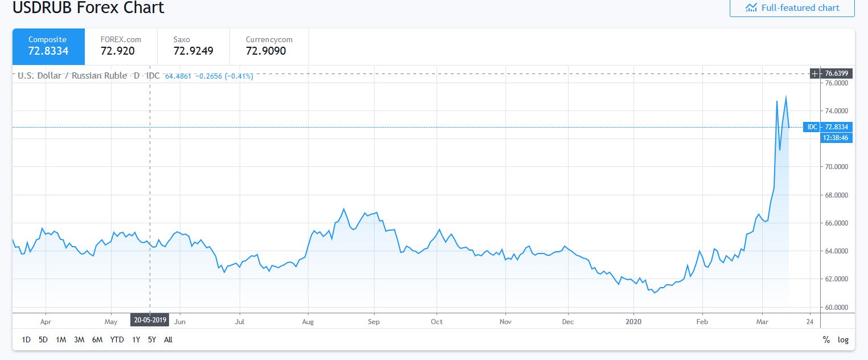The image size is (868, 360).
Task: Toggle the log scale option
Action: pos(843,340)
